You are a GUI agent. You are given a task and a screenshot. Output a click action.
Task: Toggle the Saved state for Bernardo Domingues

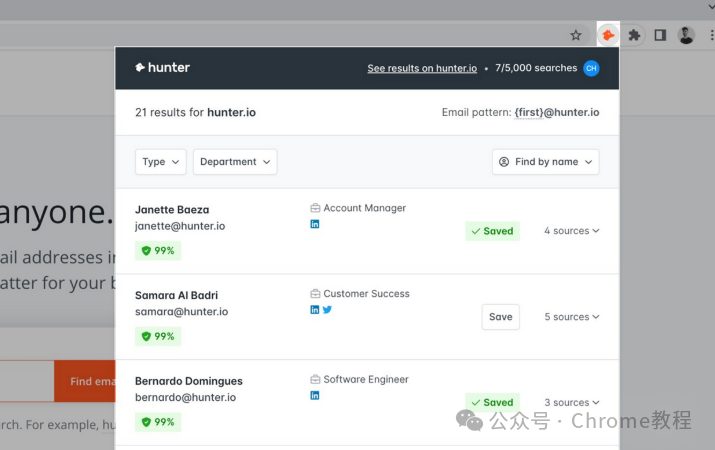coord(492,403)
